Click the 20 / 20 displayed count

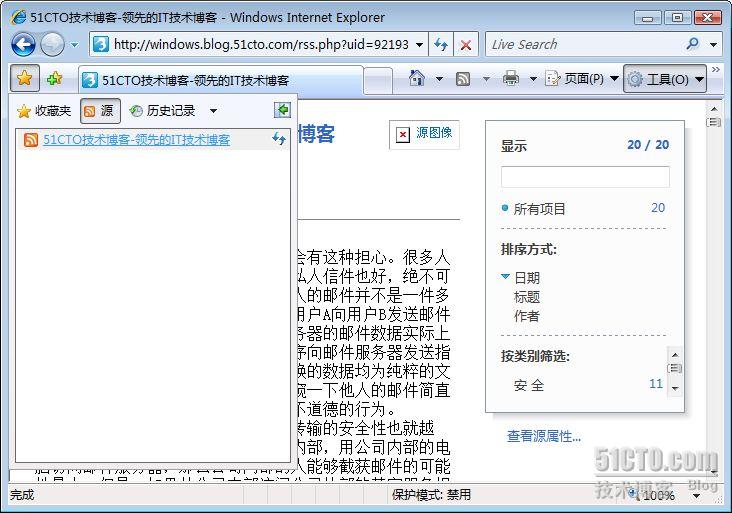(648, 145)
